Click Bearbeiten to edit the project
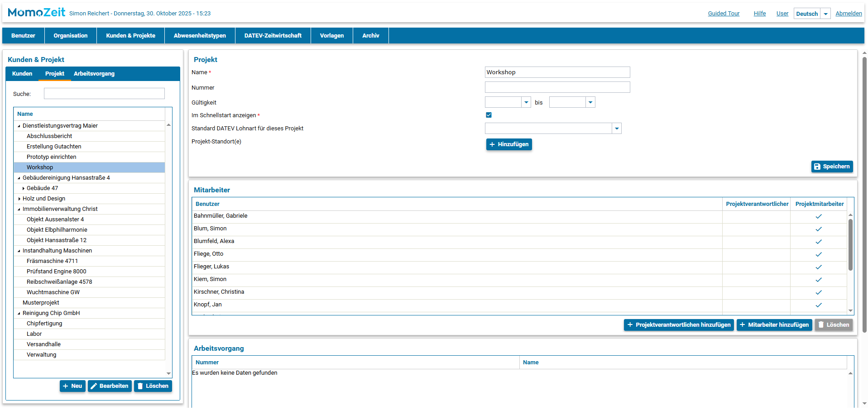Image resolution: width=868 pixels, height=415 pixels. point(110,386)
